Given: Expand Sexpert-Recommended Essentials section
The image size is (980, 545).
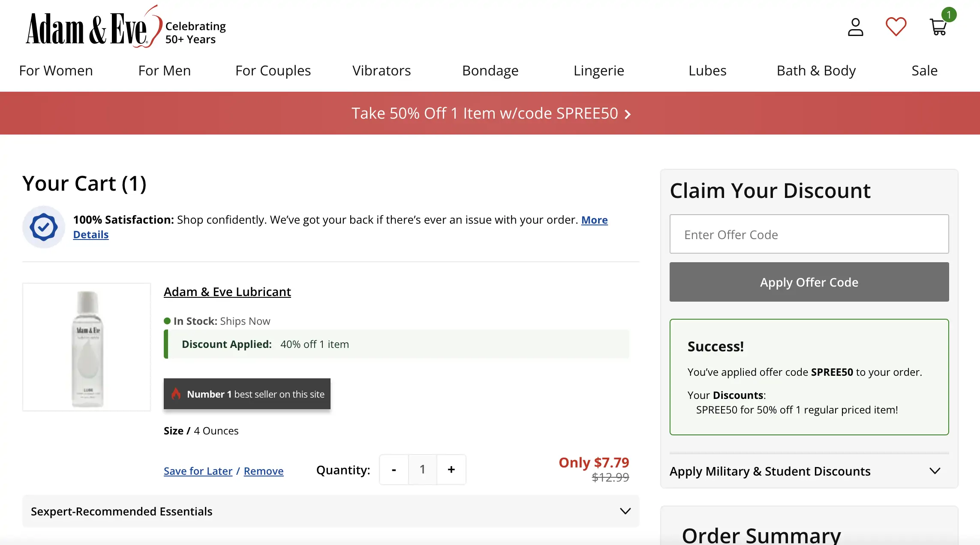Looking at the screenshot, I should pyautogui.click(x=331, y=511).
